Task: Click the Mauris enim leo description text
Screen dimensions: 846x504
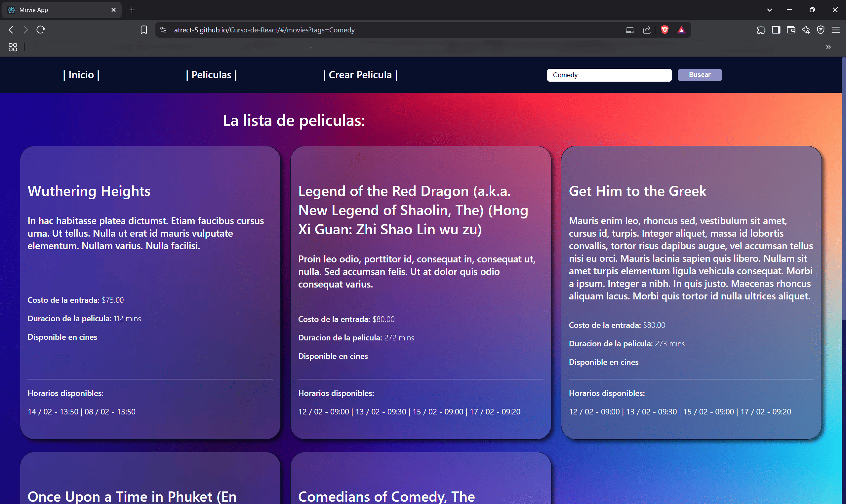Action: (691, 258)
